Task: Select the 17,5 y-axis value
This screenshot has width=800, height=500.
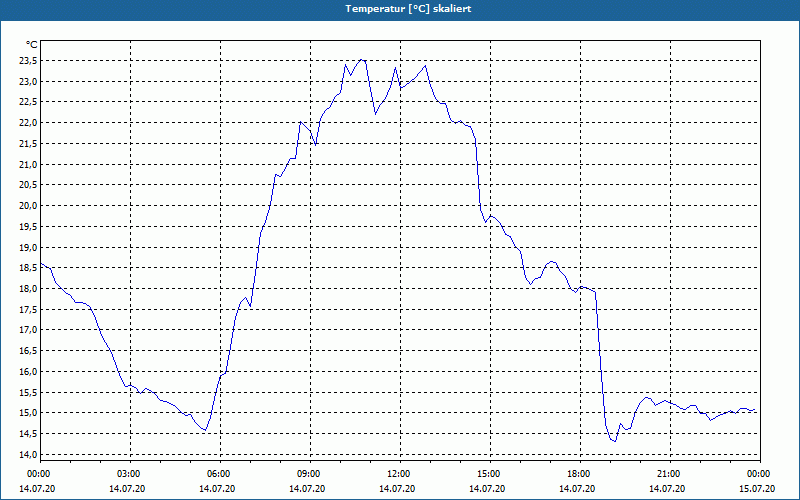Action: (x=28, y=310)
